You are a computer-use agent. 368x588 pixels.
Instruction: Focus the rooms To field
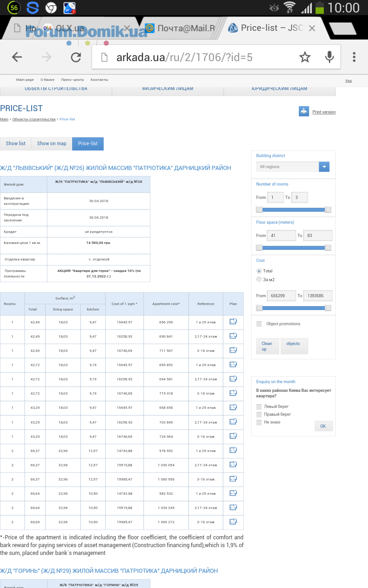[300, 197]
